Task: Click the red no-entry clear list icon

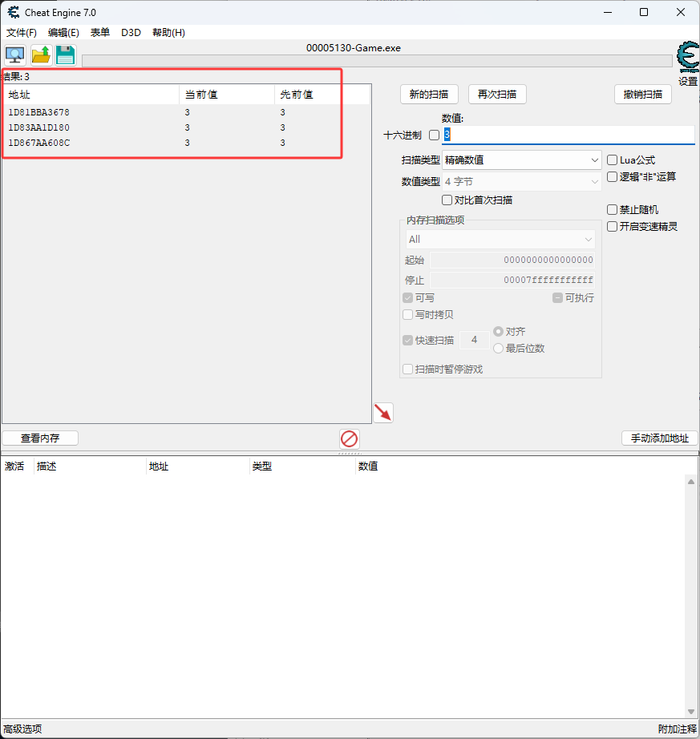Action: click(350, 438)
